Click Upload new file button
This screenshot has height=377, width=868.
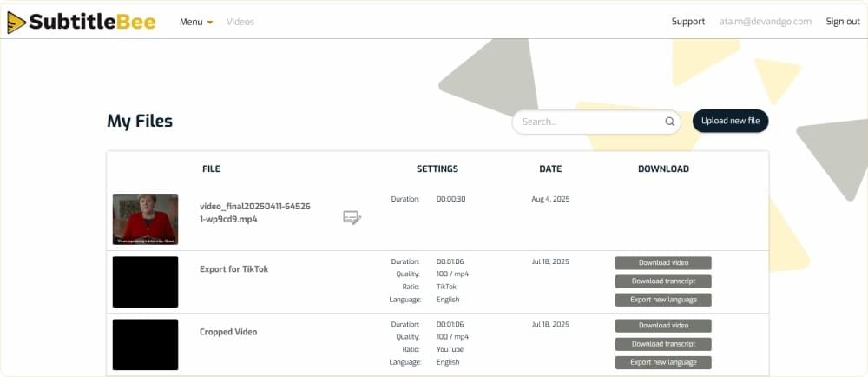730,122
